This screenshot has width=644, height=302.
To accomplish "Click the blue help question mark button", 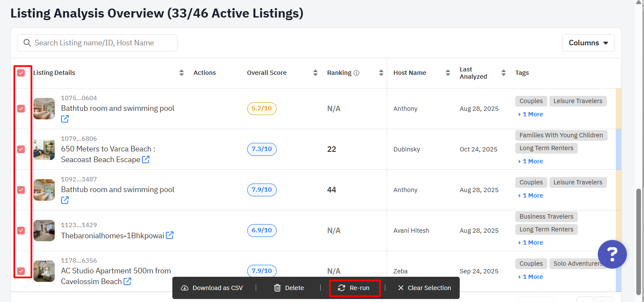I will tap(612, 254).
